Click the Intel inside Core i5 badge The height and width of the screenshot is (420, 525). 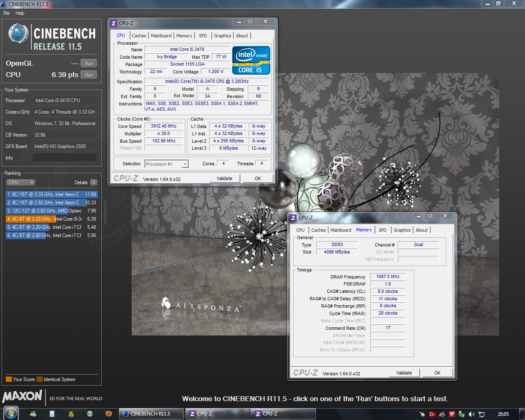click(251, 60)
